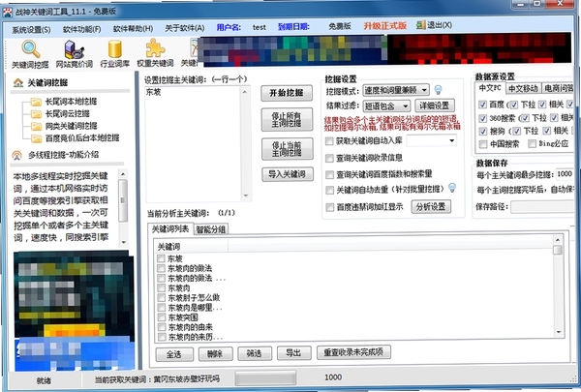Uncheck the 搜狗 data source checkbox

(482, 131)
